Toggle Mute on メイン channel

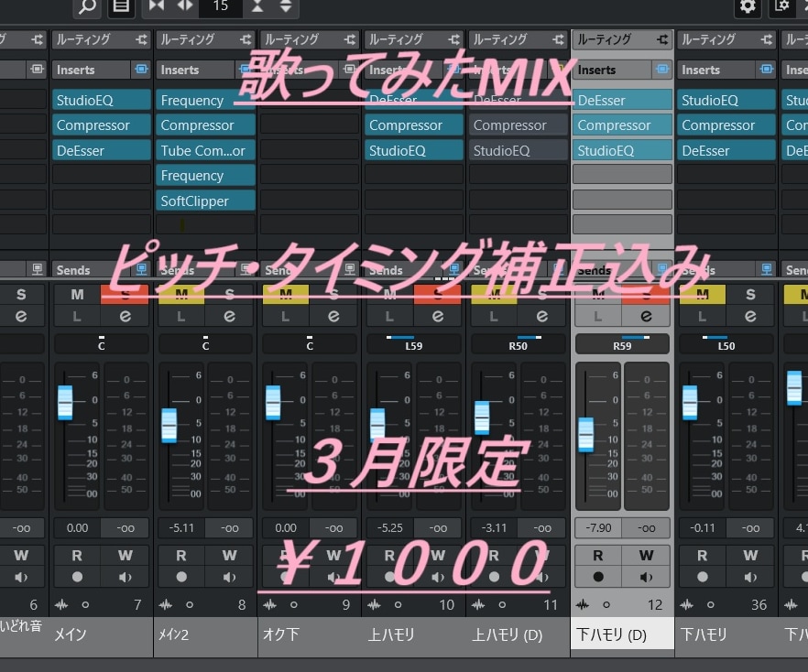77,295
